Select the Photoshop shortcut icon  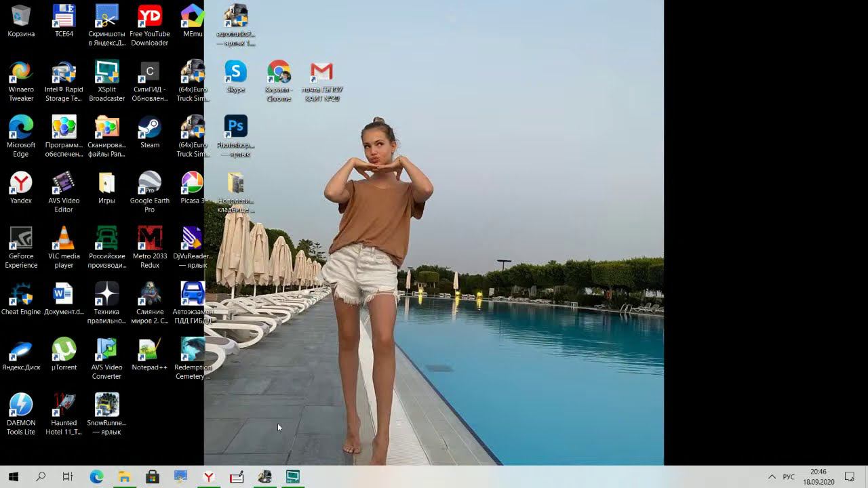coord(235,127)
